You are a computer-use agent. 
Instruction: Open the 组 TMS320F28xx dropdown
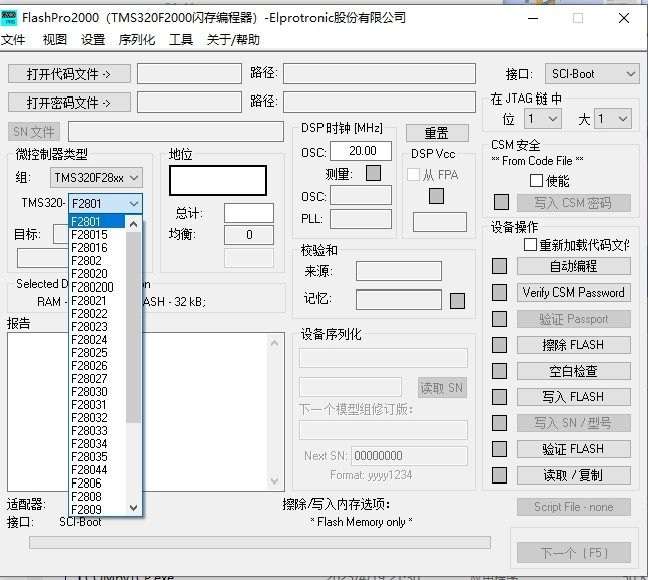96,178
